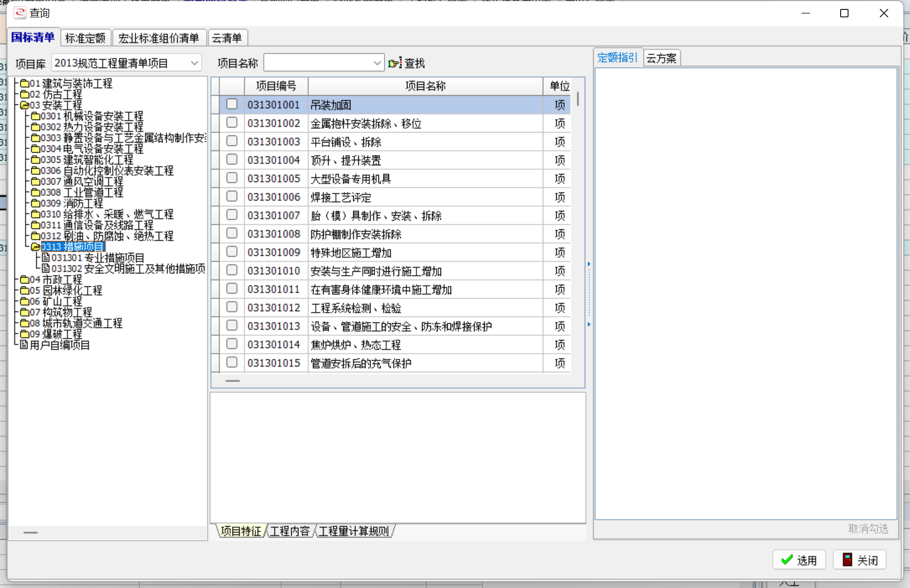
Task: Click the open folder icon of 03 安装工程
Action: pyautogui.click(x=25, y=106)
